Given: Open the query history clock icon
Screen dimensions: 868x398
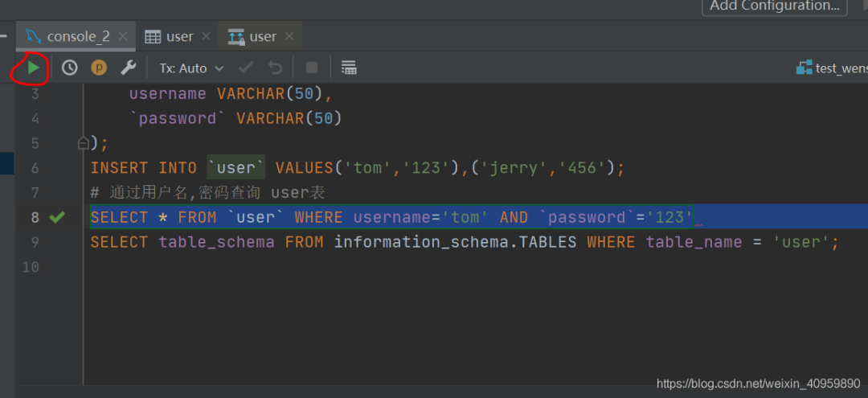Looking at the screenshot, I should pos(70,68).
